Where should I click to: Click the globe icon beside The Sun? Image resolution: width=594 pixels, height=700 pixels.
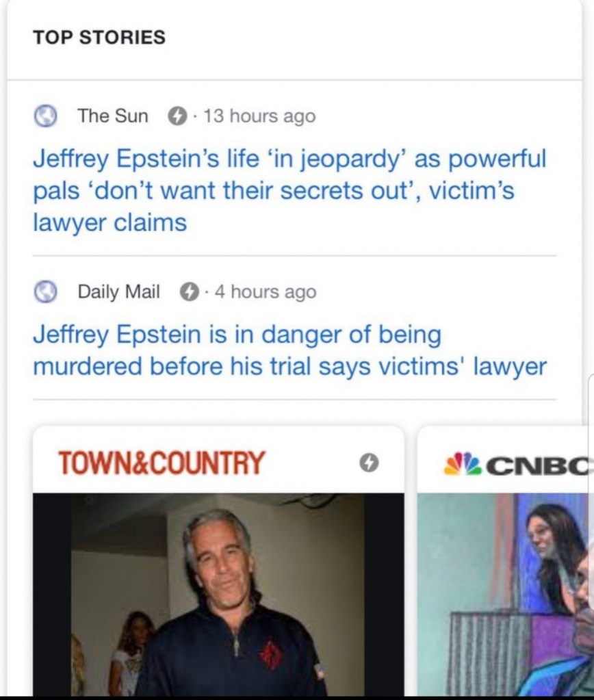click(47, 116)
